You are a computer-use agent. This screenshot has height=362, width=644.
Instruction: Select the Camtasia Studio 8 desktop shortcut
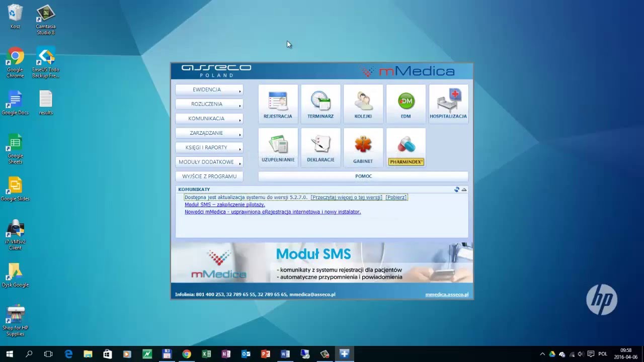tap(45, 20)
